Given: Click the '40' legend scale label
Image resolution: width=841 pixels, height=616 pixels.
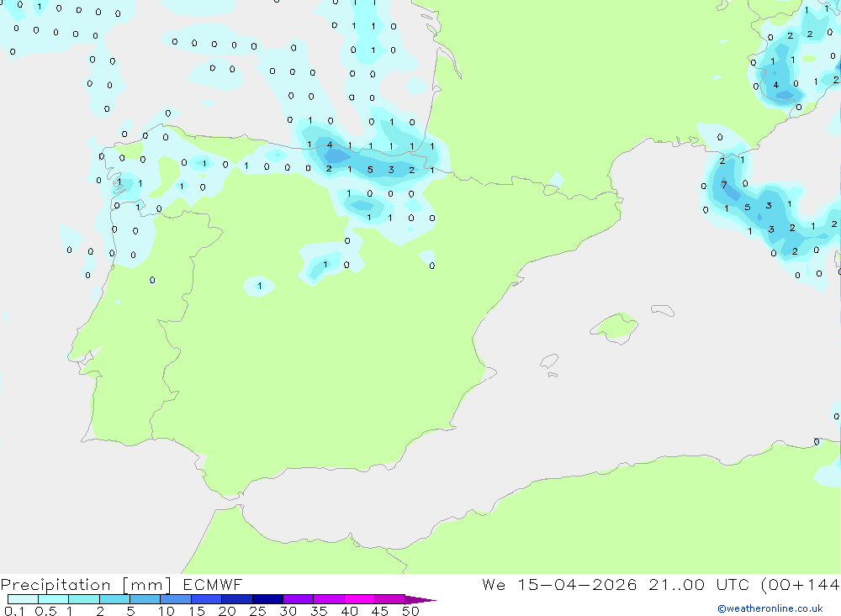Looking at the screenshot, I should click(x=349, y=611).
